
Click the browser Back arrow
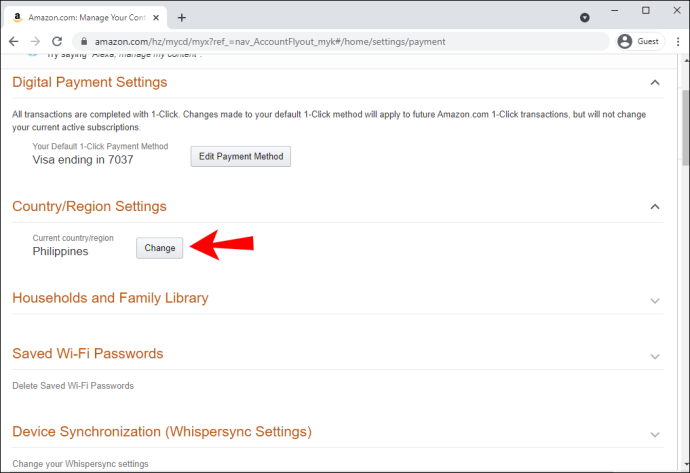pos(14,41)
